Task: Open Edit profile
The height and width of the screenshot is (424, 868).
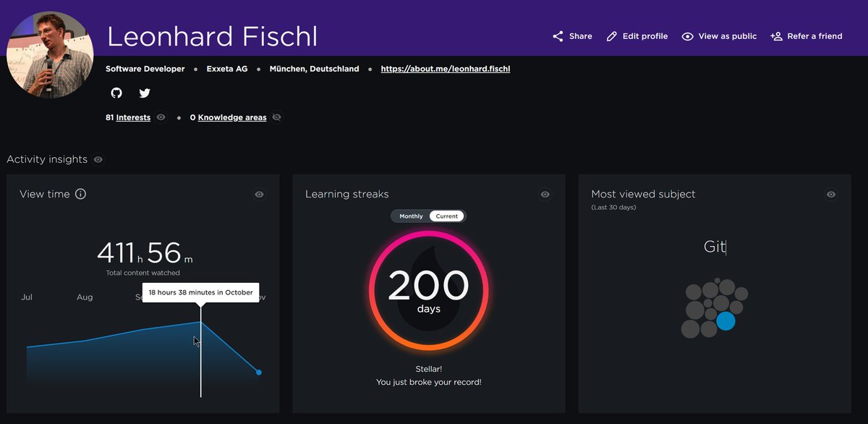Action: (637, 36)
